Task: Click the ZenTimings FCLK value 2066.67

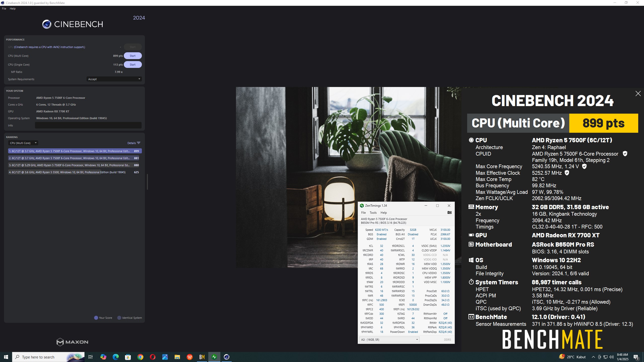Action: 445,234
